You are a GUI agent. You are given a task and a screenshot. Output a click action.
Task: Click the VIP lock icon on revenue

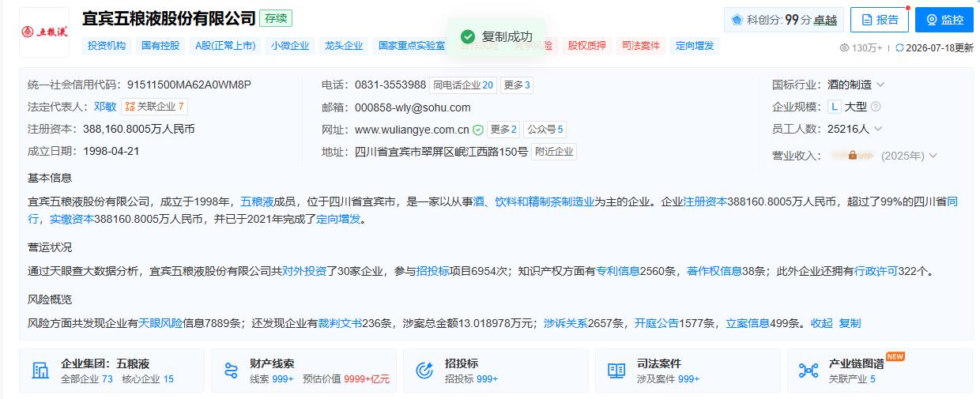853,156
